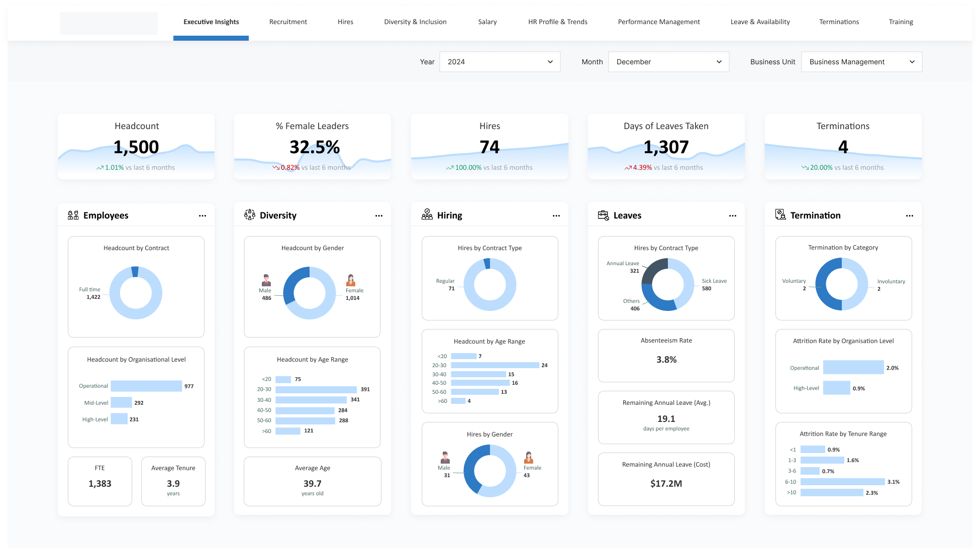Switch to the Diversity & Inclusion tab
The width and height of the screenshot is (980, 548).
[x=415, y=22]
